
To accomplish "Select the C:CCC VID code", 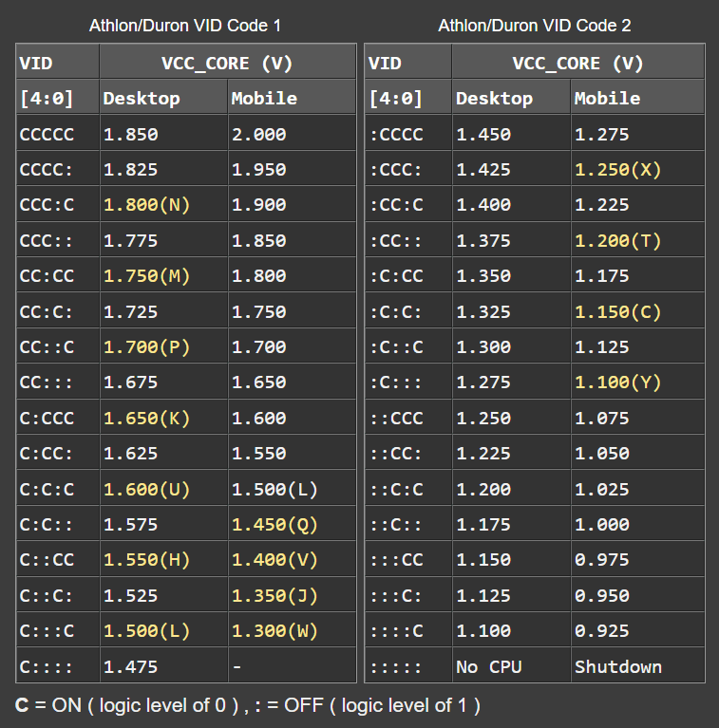I will click(58, 419).
